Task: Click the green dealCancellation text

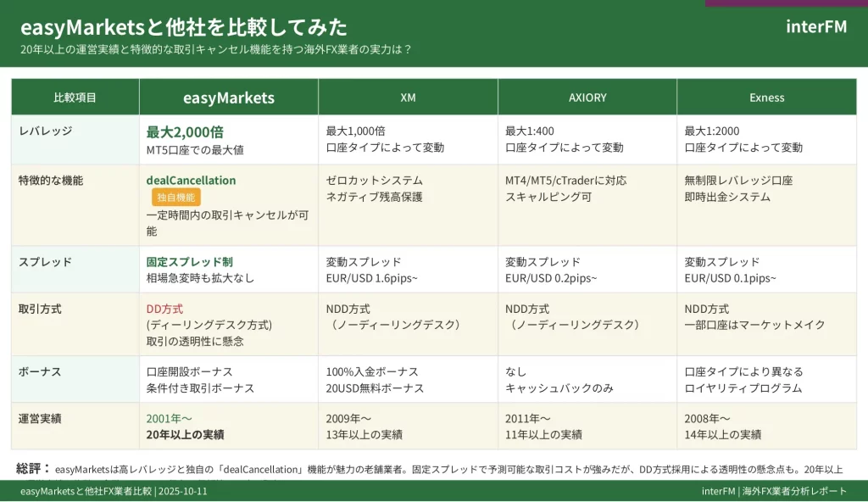Action: point(191,181)
